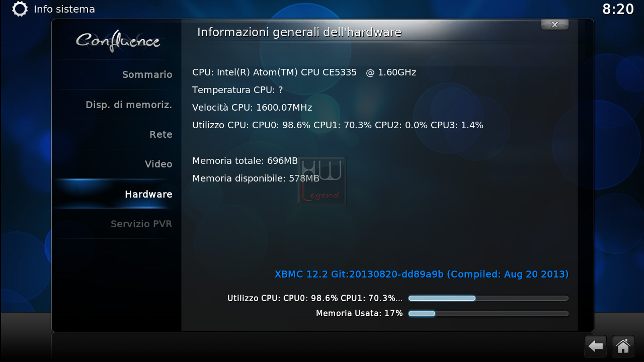
Task: Go to the home screen icon
Action: point(623,346)
